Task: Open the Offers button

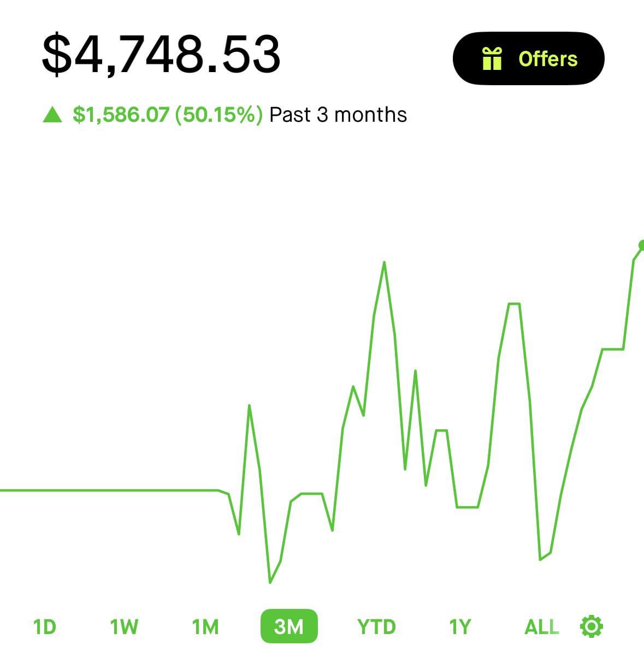Action: click(x=528, y=58)
